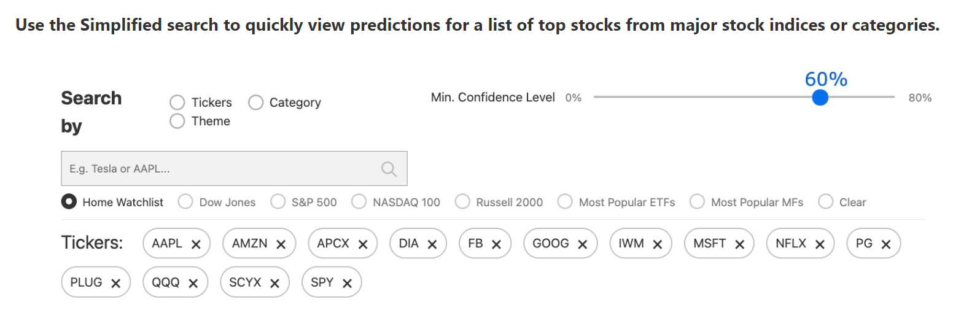Click the Clear radio option
Image resolution: width=980 pixels, height=310 pixels.
tap(826, 202)
